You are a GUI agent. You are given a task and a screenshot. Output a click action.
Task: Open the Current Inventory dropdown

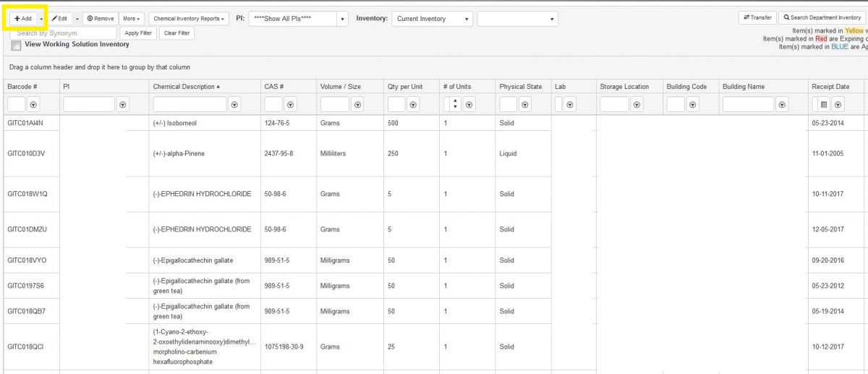pyautogui.click(x=467, y=19)
